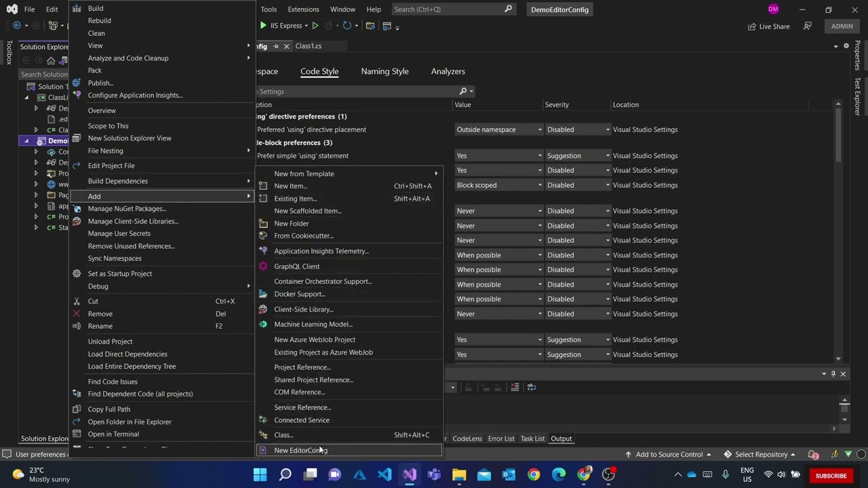Screen dimensions: 868x488
Task: Expand Build Dependencies submenu
Action: tap(161, 181)
